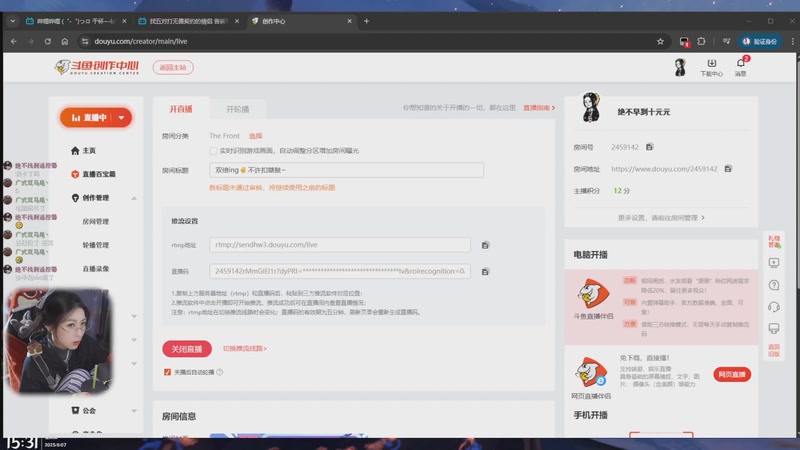Open the 消息 notification bell

pyautogui.click(x=740, y=67)
